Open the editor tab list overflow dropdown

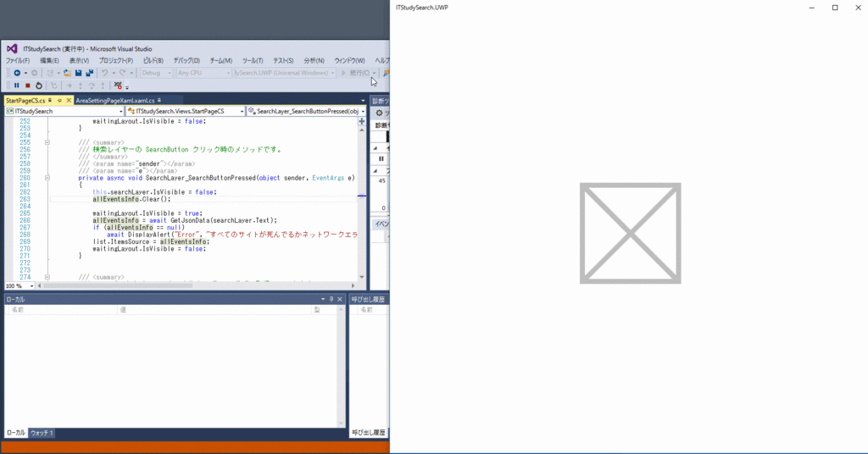pos(363,101)
